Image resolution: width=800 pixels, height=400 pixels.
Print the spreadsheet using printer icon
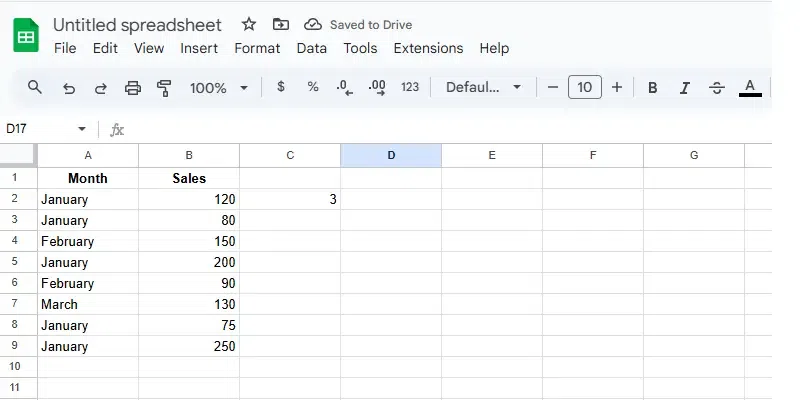(x=133, y=88)
